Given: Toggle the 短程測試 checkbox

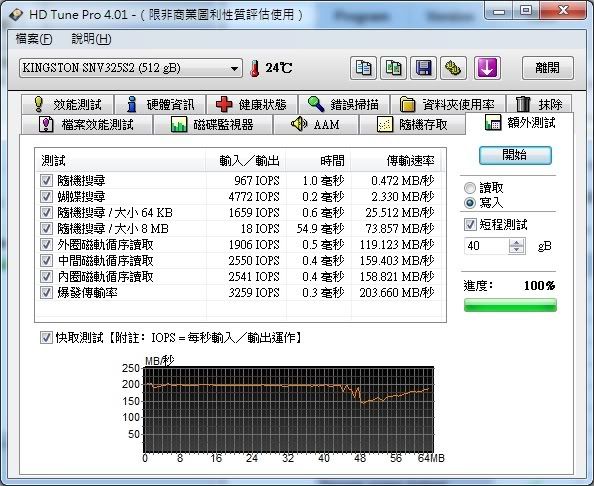Looking at the screenshot, I should 470,224.
